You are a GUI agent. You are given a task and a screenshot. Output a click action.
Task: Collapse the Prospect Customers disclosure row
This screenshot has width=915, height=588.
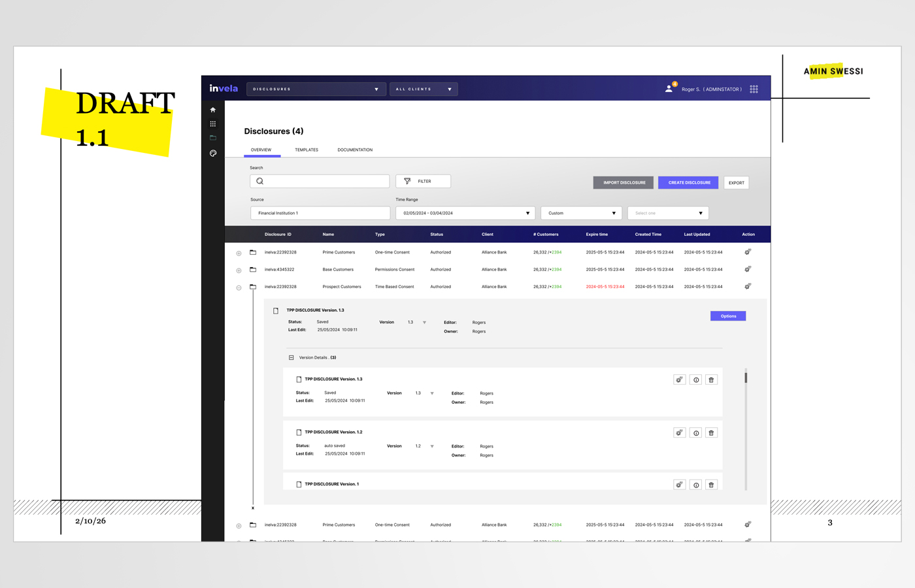239,287
